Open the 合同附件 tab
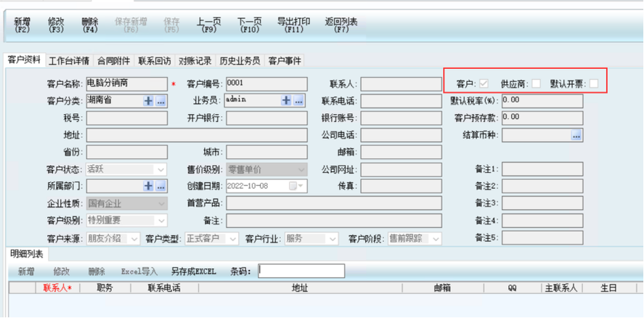 click(114, 61)
